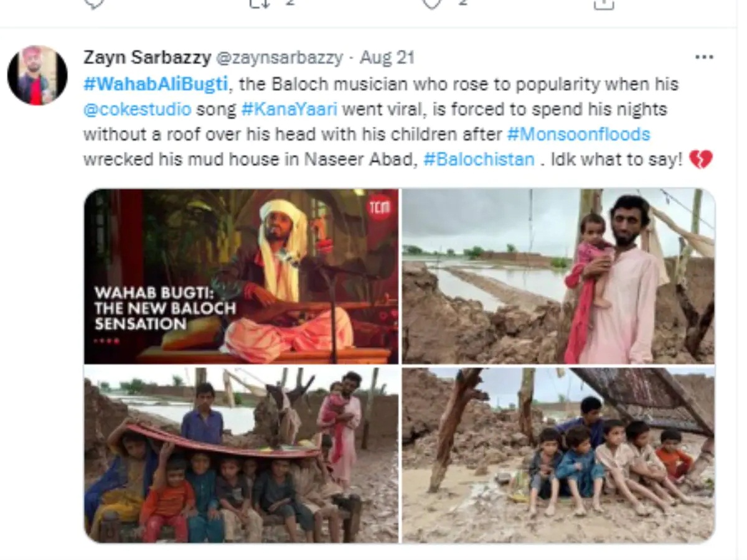Click the #KanaYaari hashtag

point(289,109)
